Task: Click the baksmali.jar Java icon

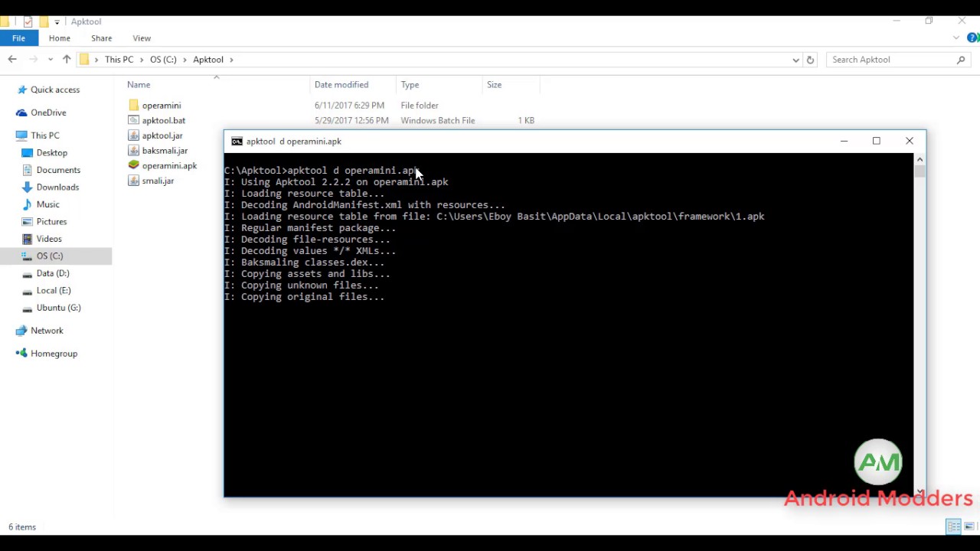Action: [x=134, y=151]
